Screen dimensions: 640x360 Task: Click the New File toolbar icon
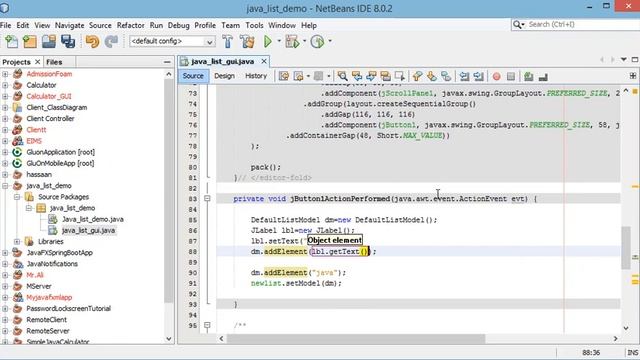click(x=11, y=41)
